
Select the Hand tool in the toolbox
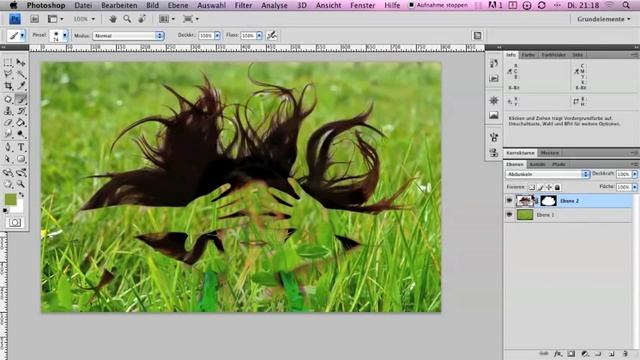8,184
